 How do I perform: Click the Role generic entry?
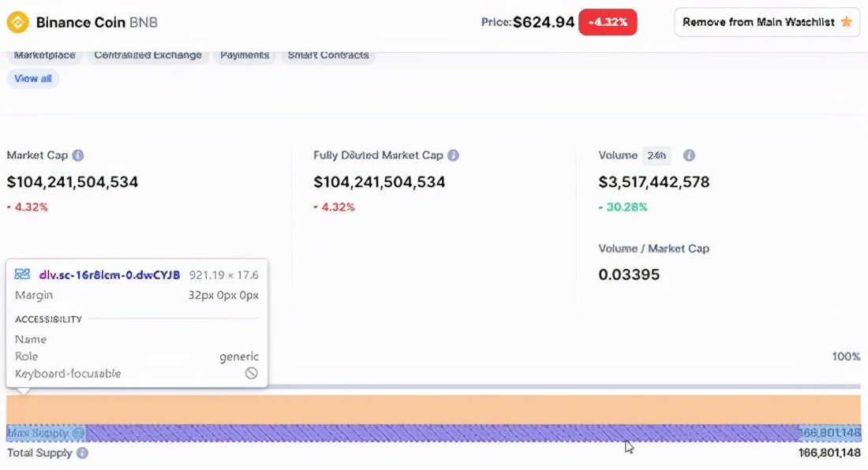click(137, 356)
